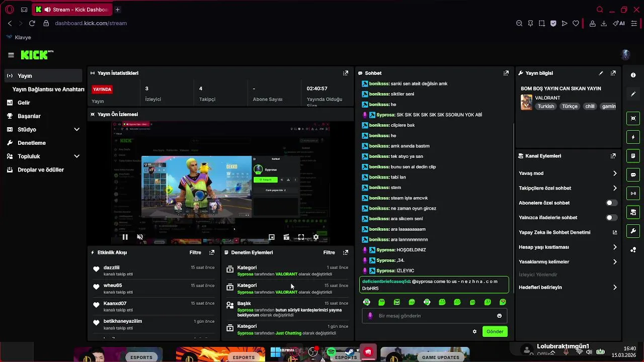Open Opera downloads icon in address bar
Viewport: 644px width, 362px height.
604,23
